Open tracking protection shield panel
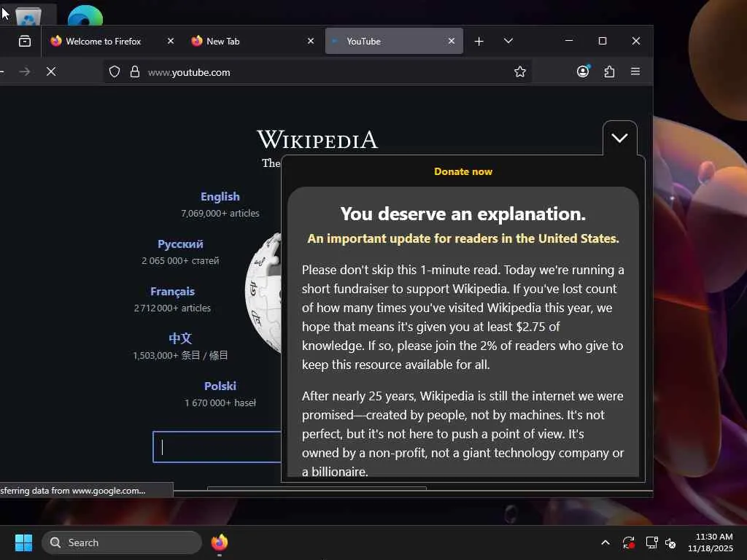 click(115, 72)
